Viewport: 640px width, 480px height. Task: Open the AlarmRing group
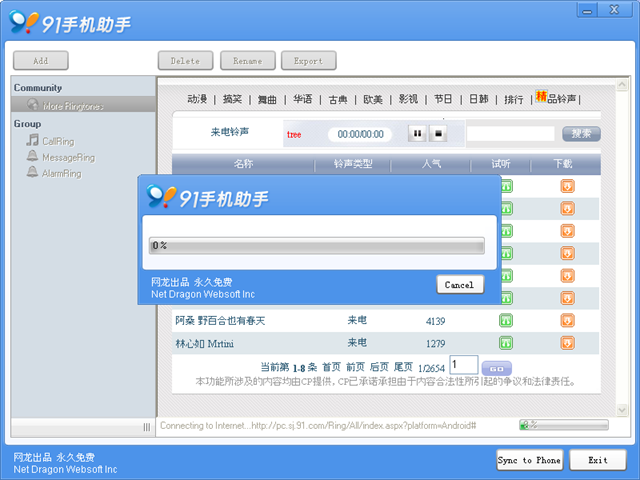click(62, 173)
